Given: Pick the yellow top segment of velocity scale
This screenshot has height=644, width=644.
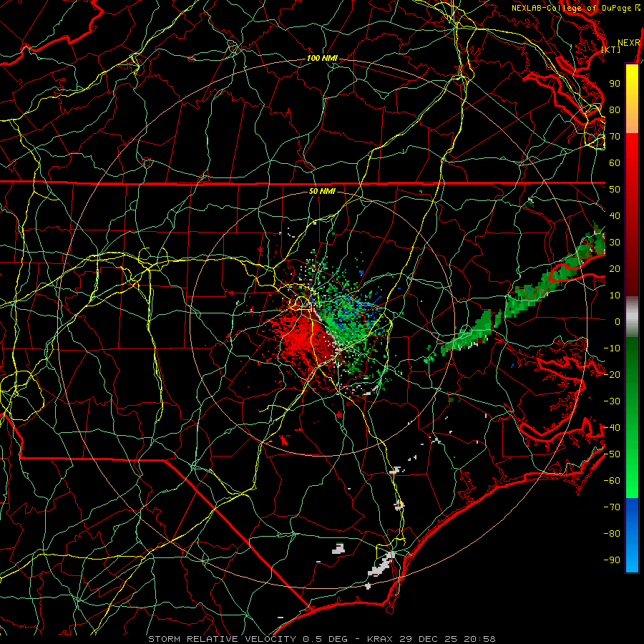Looking at the screenshot, I should (x=632, y=84).
